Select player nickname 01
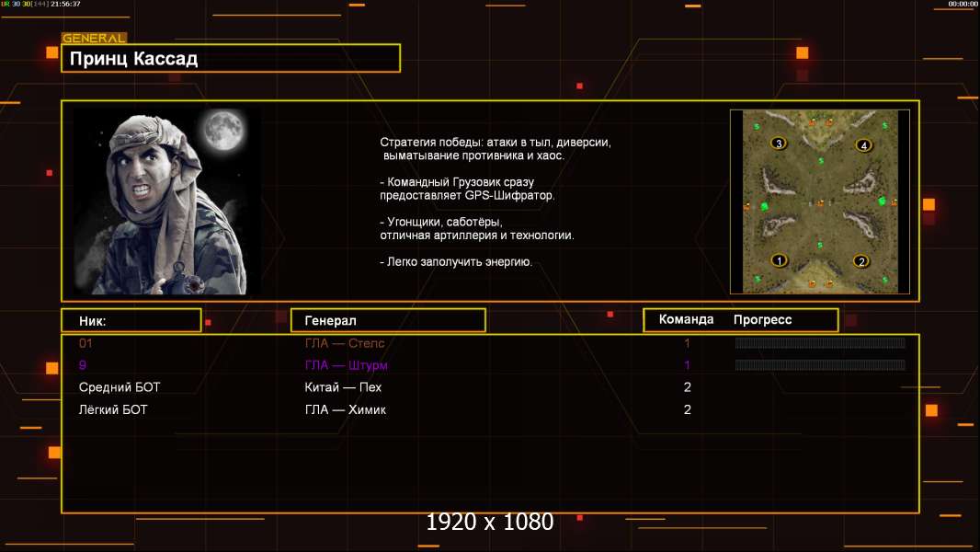The height and width of the screenshot is (552, 980). click(85, 343)
